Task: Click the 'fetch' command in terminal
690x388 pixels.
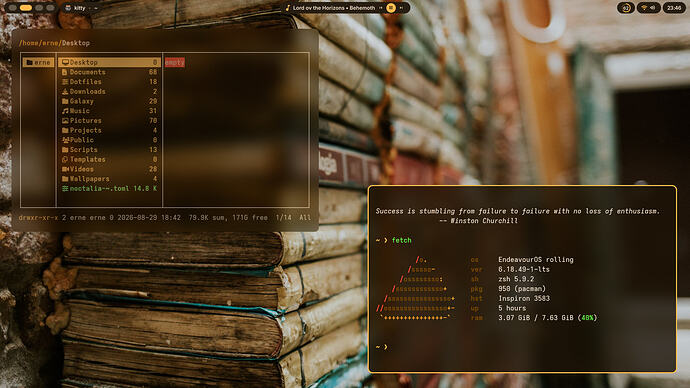Action: (401, 240)
